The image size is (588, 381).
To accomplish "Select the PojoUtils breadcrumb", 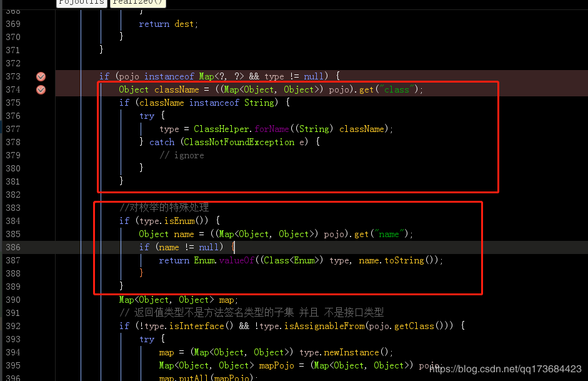I will click(x=82, y=3).
